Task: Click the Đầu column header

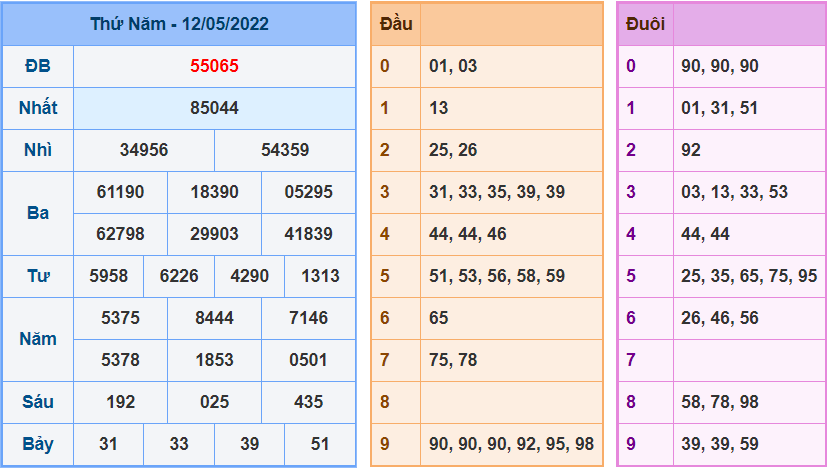Action: click(396, 24)
